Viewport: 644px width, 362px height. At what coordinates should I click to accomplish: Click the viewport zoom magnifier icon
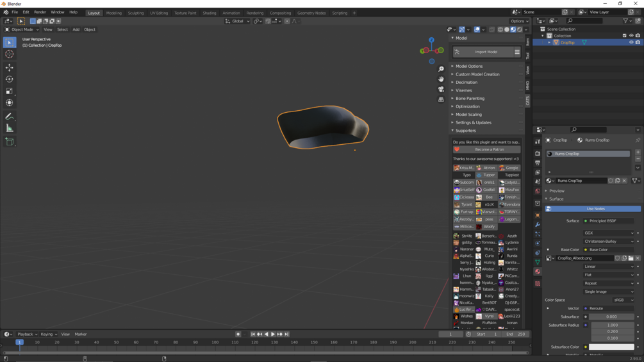[441, 69]
